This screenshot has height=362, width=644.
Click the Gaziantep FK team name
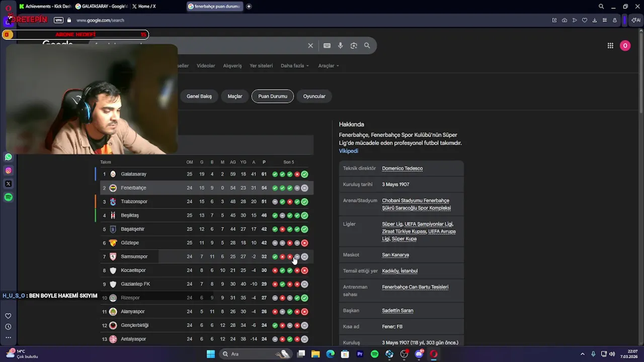(135, 284)
